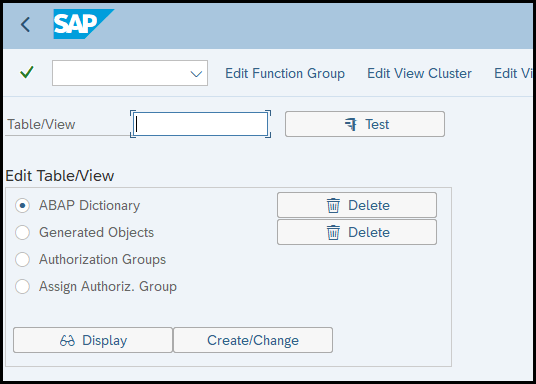Click the truncated Edit Vi... toolbar item
Screen dimensions: 536x384
tap(513, 74)
